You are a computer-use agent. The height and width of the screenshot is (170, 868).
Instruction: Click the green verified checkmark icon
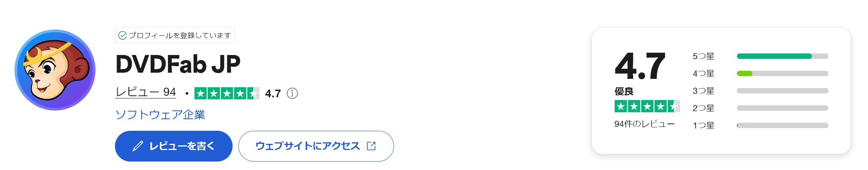122,35
